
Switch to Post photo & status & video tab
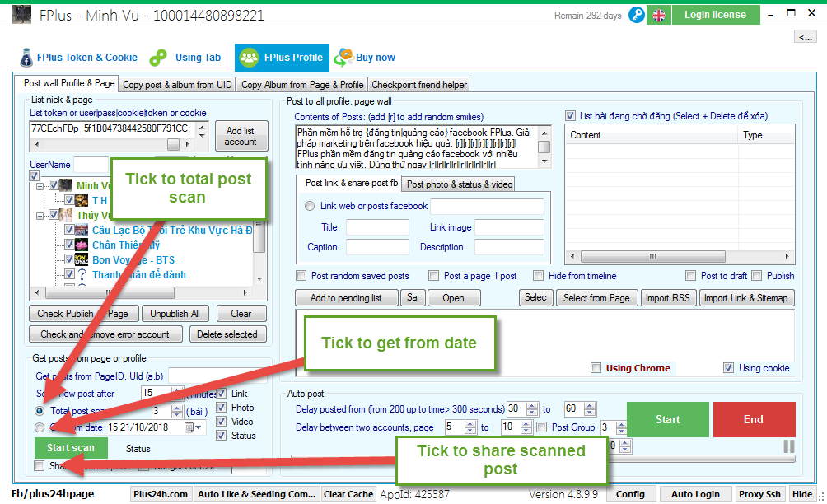(x=460, y=184)
